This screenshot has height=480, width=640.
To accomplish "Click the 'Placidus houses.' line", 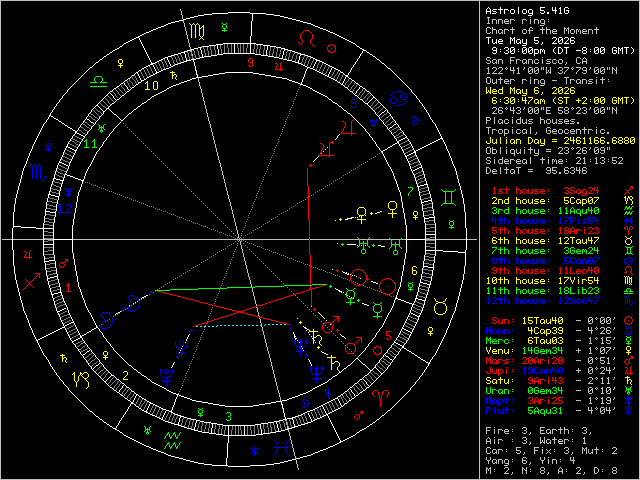I will [x=533, y=121].
